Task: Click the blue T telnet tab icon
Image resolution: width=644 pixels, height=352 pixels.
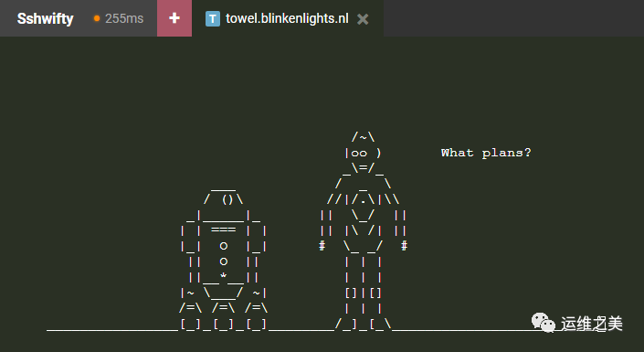Action: click(x=213, y=18)
